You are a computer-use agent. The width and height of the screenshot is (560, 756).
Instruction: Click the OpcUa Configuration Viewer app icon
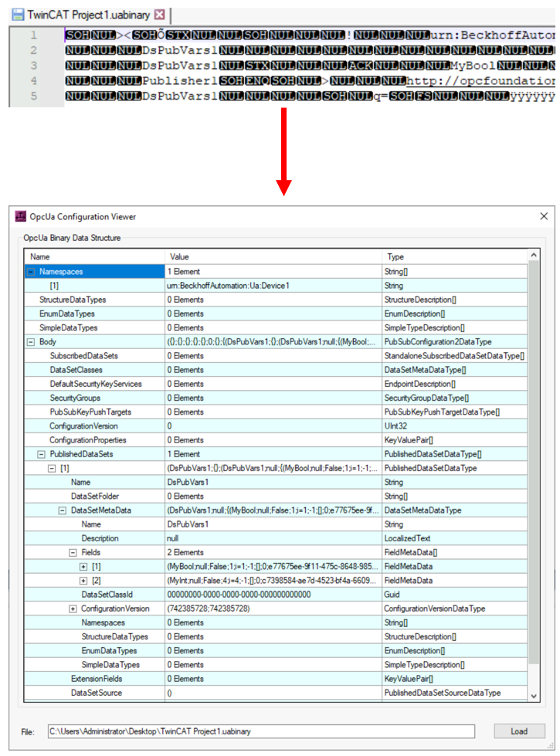tap(20, 216)
